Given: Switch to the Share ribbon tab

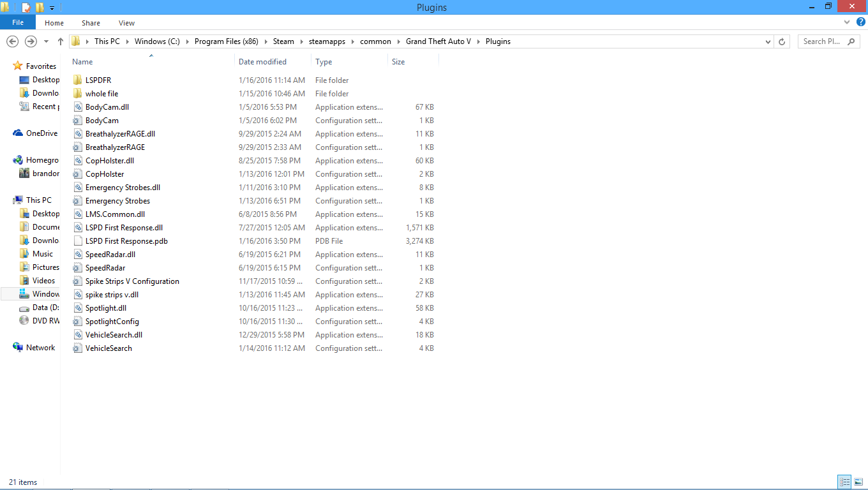Looking at the screenshot, I should click(x=91, y=23).
